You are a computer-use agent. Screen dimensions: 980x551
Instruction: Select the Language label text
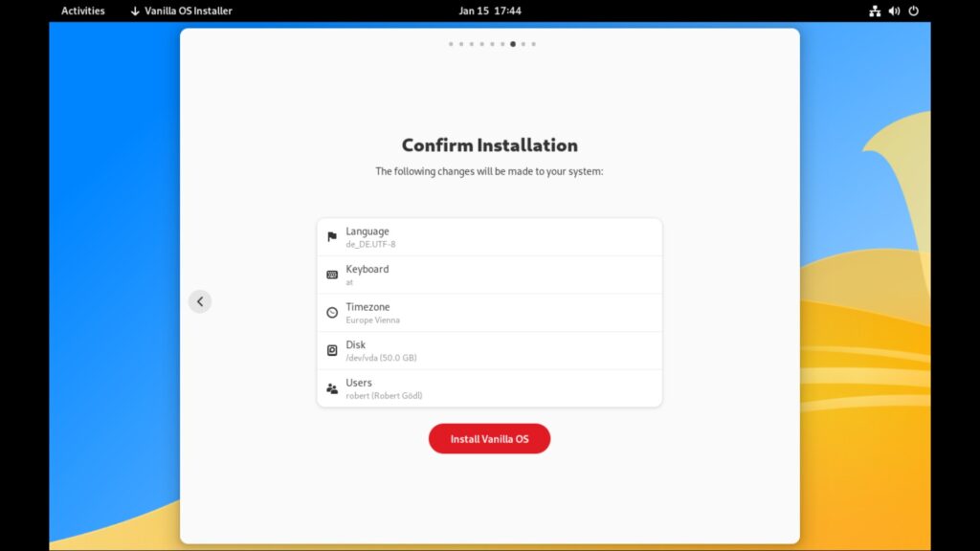[367, 231]
